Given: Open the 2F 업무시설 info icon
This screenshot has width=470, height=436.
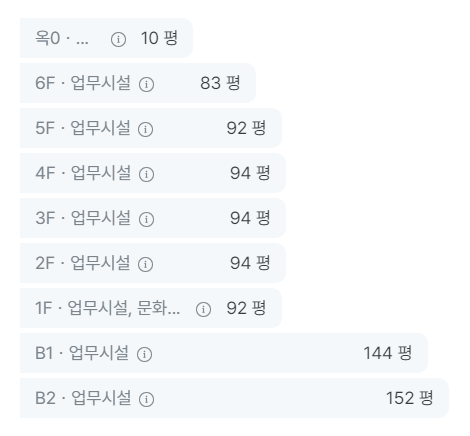Looking at the screenshot, I should pyautogui.click(x=146, y=264).
